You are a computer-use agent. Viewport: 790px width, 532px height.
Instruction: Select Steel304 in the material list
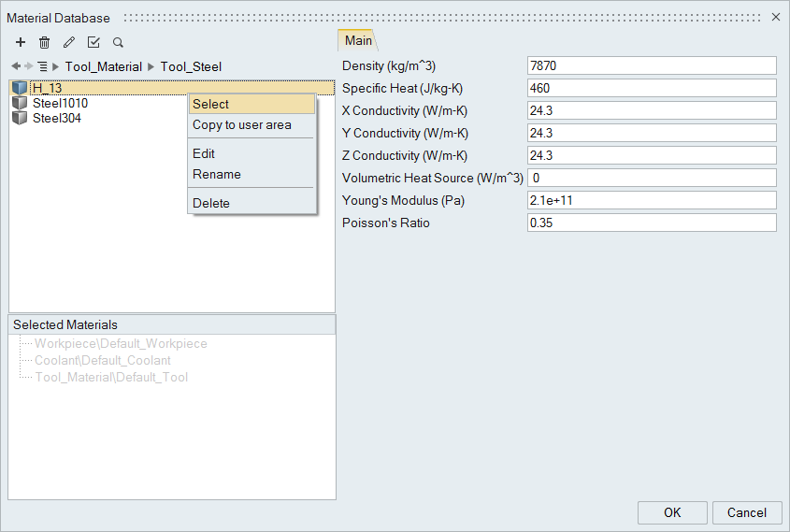[x=57, y=118]
